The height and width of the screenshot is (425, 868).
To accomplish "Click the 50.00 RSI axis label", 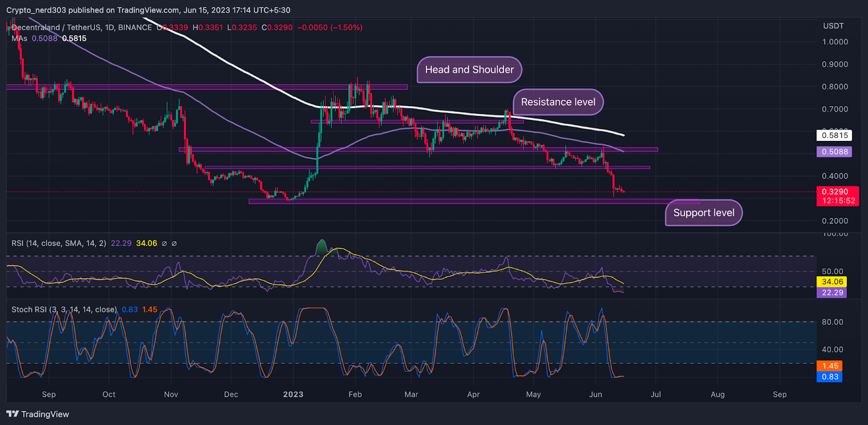I will click(x=832, y=272).
